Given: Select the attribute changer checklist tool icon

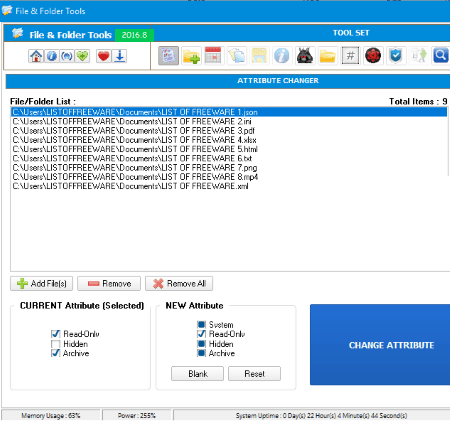Looking at the screenshot, I should [168, 56].
